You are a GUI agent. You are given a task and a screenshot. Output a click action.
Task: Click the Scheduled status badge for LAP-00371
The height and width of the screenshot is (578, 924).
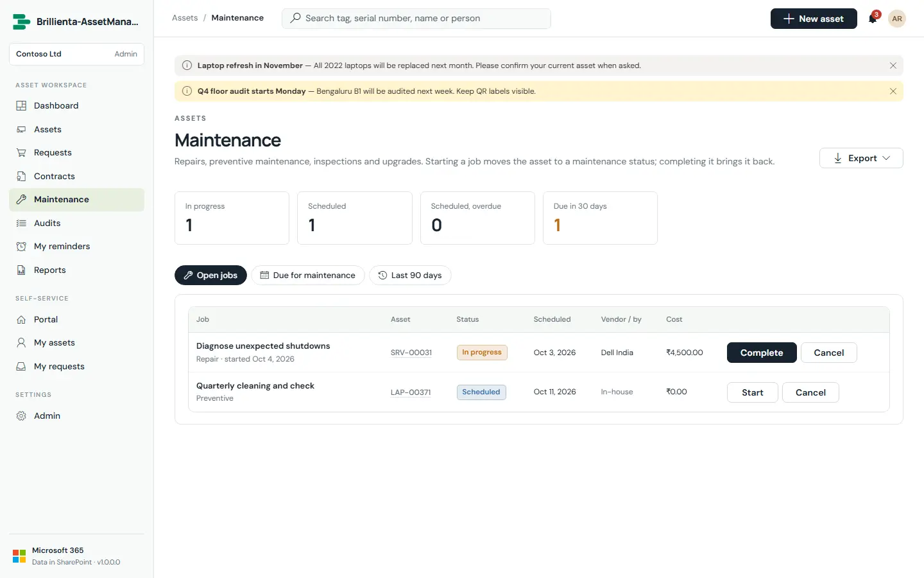481,392
